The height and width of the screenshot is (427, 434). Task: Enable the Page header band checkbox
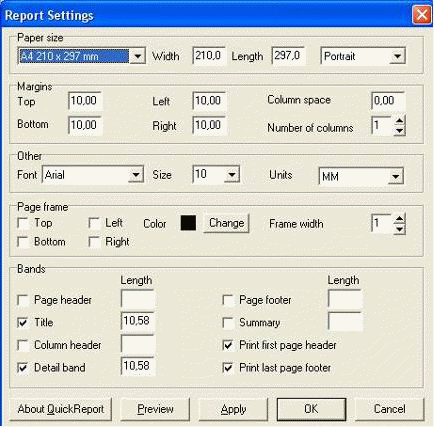pyautogui.click(x=23, y=300)
